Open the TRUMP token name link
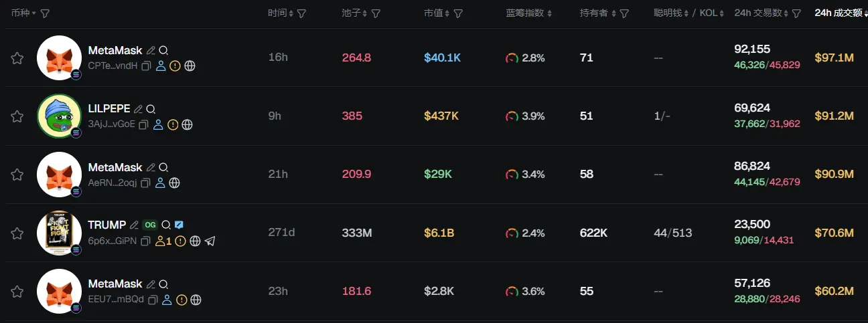The width and height of the screenshot is (868, 323). [x=107, y=225]
